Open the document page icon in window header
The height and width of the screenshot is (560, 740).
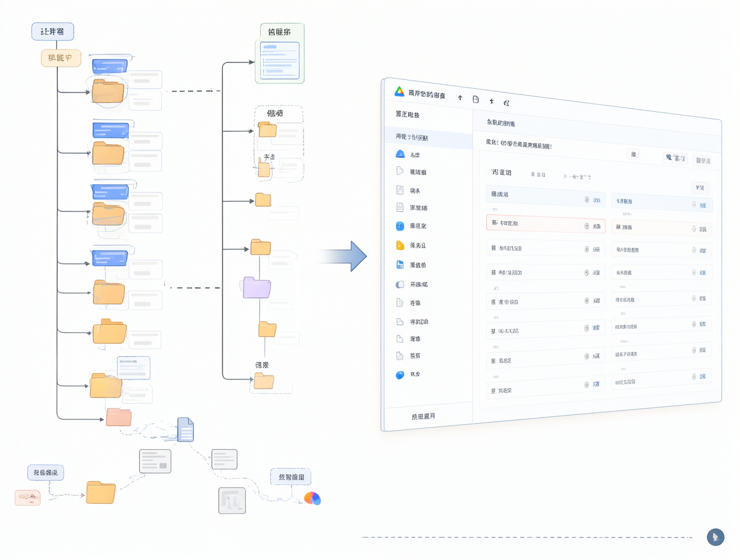476,99
